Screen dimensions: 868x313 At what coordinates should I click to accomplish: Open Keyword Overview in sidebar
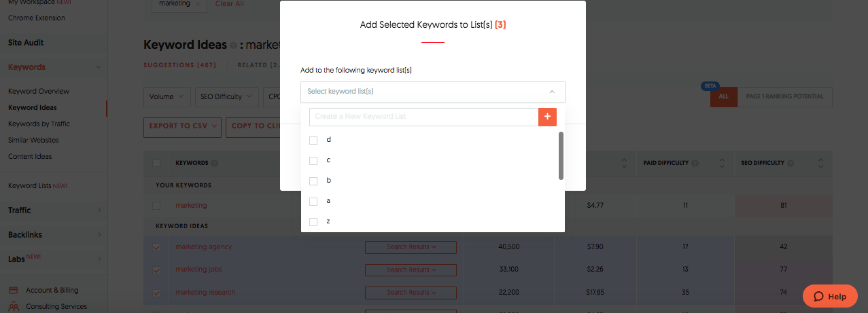click(39, 92)
